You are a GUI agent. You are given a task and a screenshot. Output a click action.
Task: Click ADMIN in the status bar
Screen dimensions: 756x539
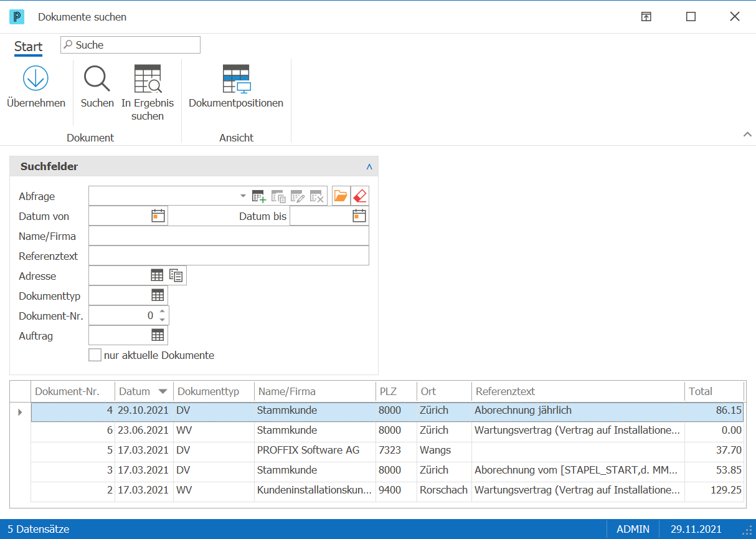click(633, 529)
